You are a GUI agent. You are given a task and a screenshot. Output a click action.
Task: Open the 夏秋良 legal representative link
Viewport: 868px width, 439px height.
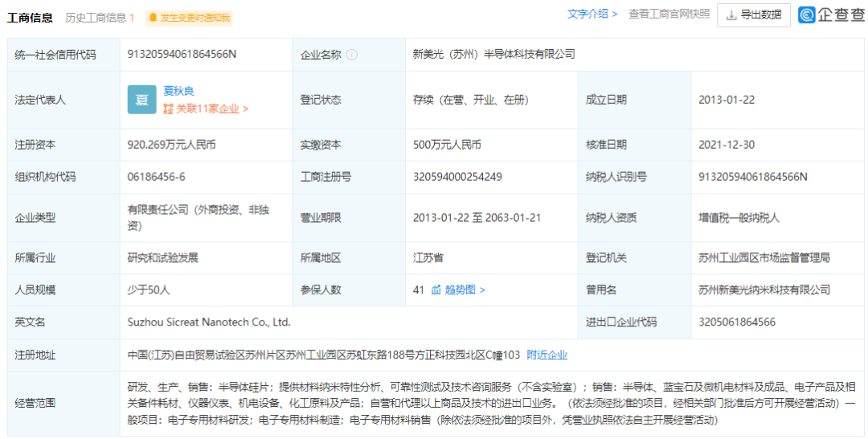pyautogui.click(x=178, y=92)
